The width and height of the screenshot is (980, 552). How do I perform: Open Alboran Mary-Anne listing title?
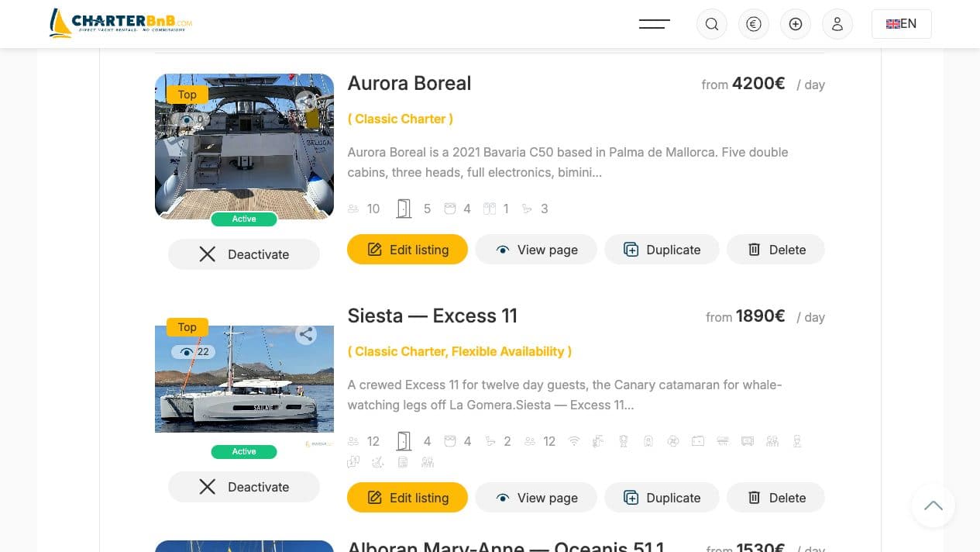[x=505, y=546]
